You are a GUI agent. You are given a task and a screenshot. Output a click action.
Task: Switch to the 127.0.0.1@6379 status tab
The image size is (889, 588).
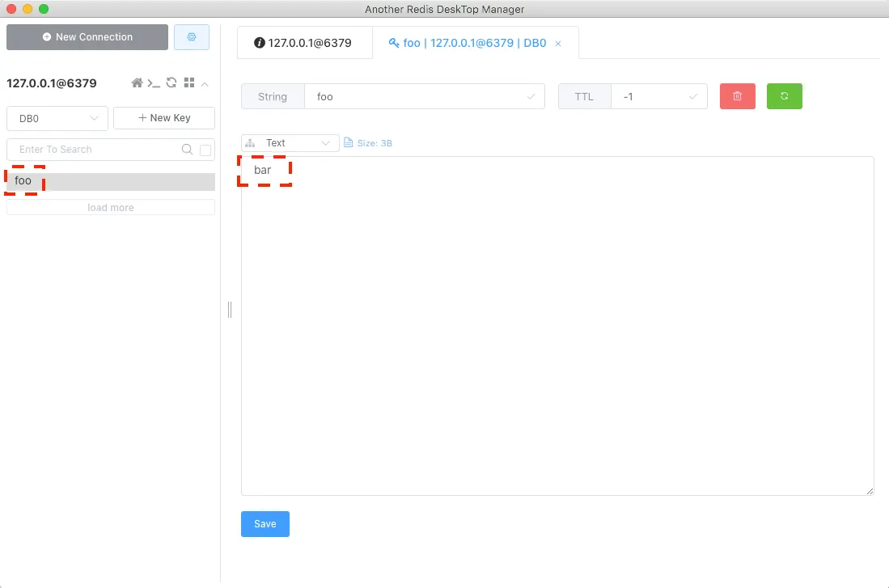coord(304,43)
